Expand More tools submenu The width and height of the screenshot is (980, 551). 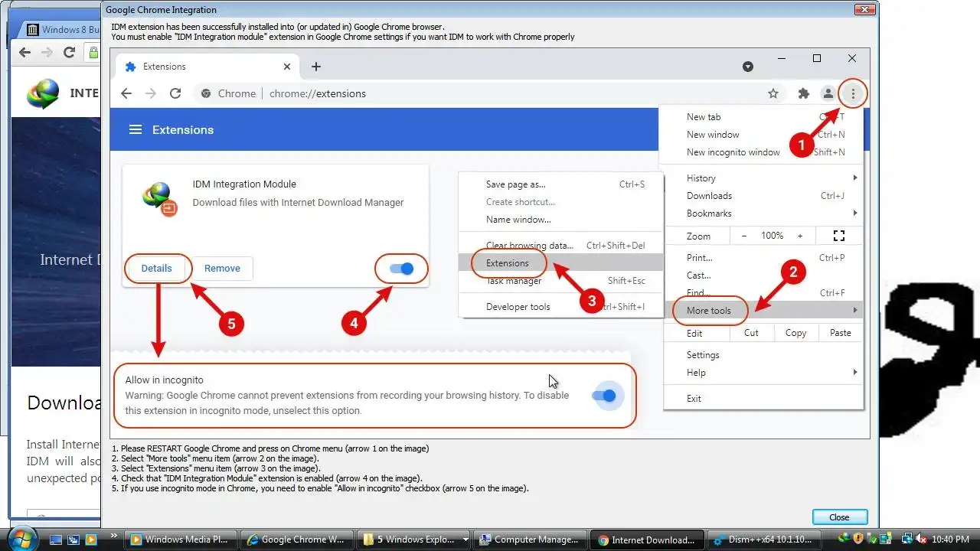[763, 310]
